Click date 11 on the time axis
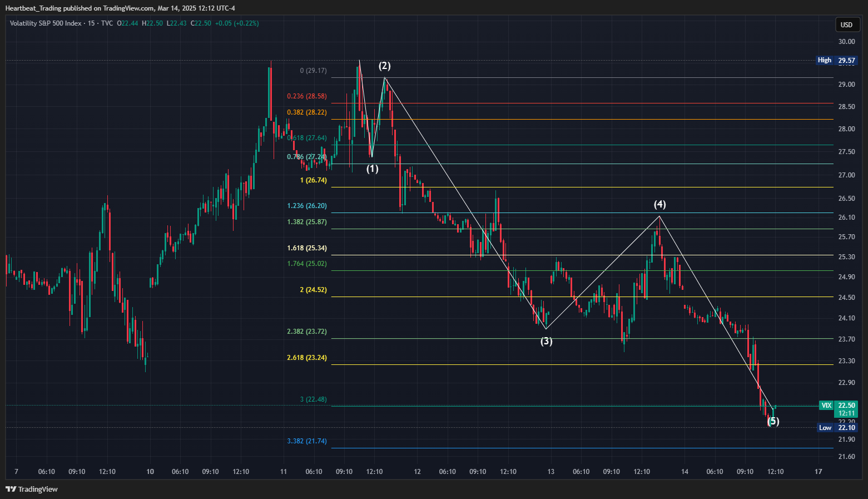 pos(284,472)
